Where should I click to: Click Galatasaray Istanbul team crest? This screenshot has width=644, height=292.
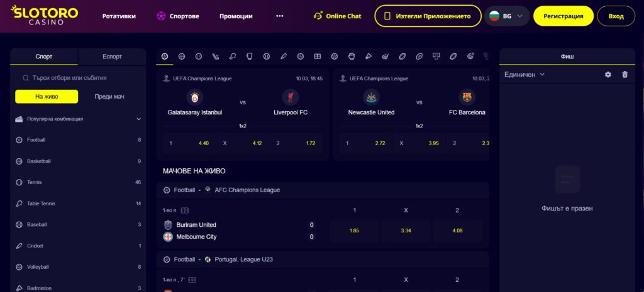pyautogui.click(x=194, y=97)
